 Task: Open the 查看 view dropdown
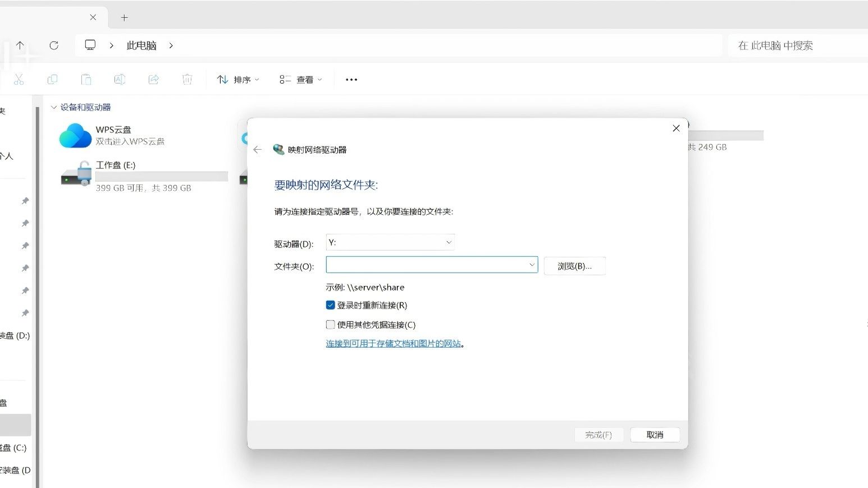point(301,80)
